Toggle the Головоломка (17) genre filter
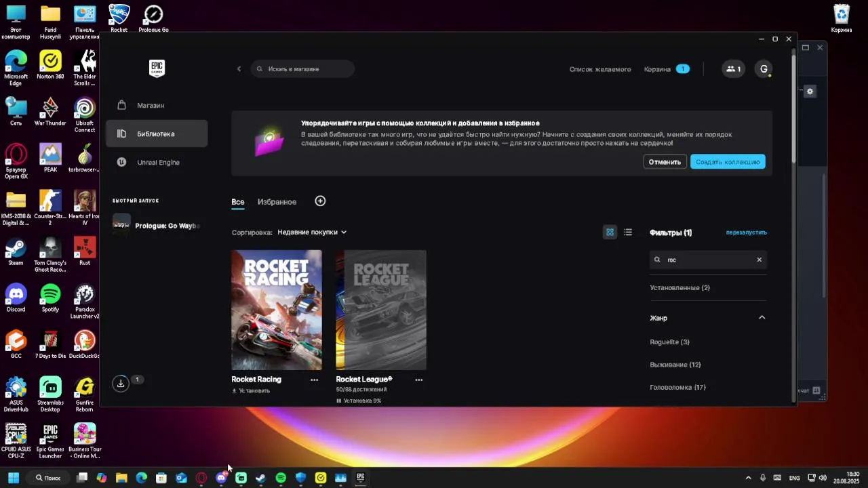Image resolution: width=868 pixels, height=488 pixels. (x=677, y=388)
